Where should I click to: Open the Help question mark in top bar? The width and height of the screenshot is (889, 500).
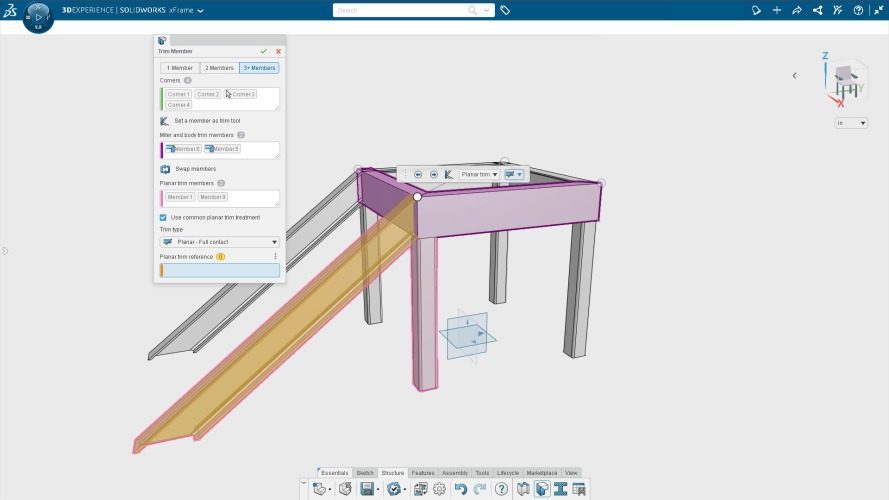click(x=858, y=10)
